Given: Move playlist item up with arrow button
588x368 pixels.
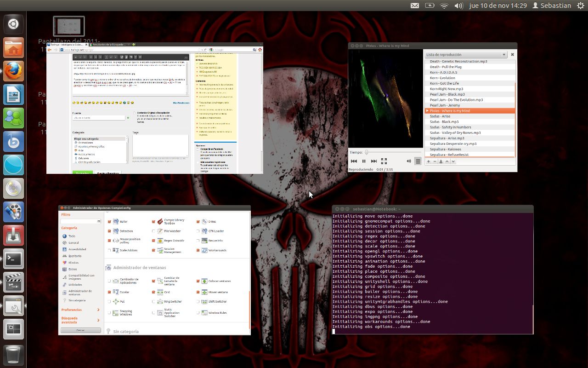Looking at the screenshot, I should pos(447,161).
